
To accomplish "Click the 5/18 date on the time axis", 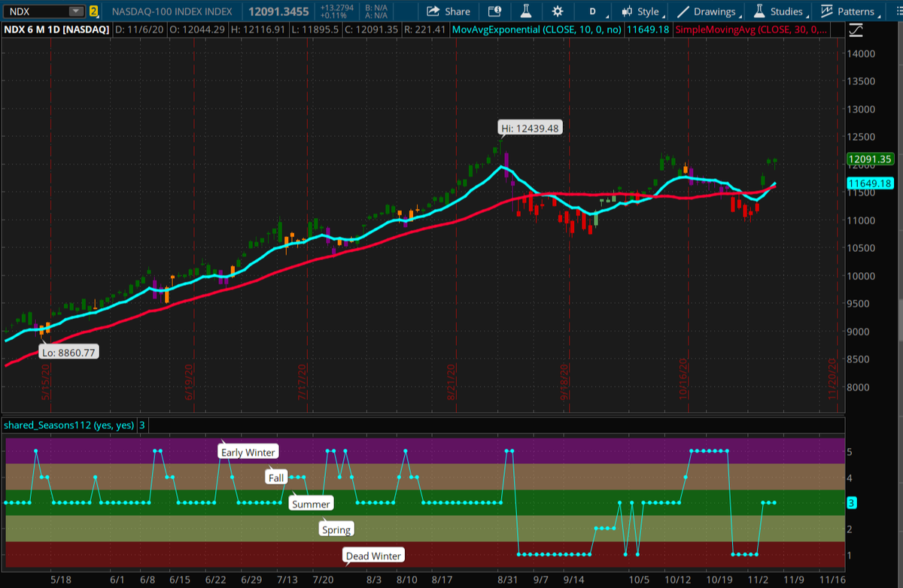I will coord(61,580).
